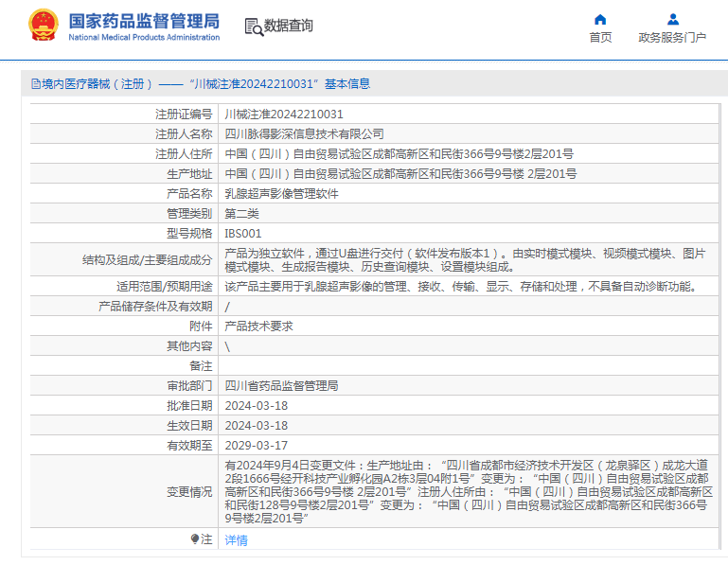The height and width of the screenshot is (565, 728).
Task: Click the 有效期至 row label
Action: 189,446
